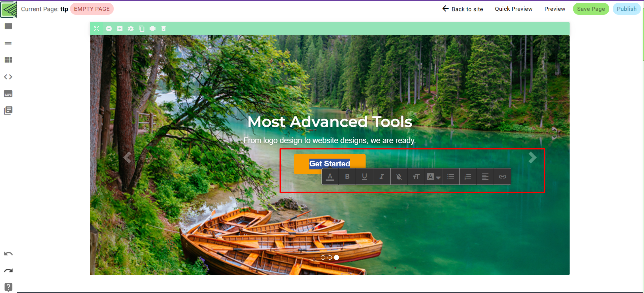This screenshot has height=293, width=644.
Task: Click the Save Page button
Action: point(591,9)
